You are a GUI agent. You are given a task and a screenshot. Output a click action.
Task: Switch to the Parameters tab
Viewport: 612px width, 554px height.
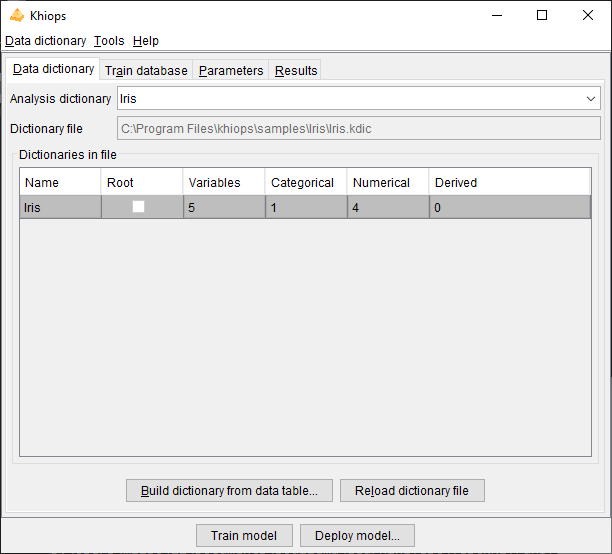point(231,71)
